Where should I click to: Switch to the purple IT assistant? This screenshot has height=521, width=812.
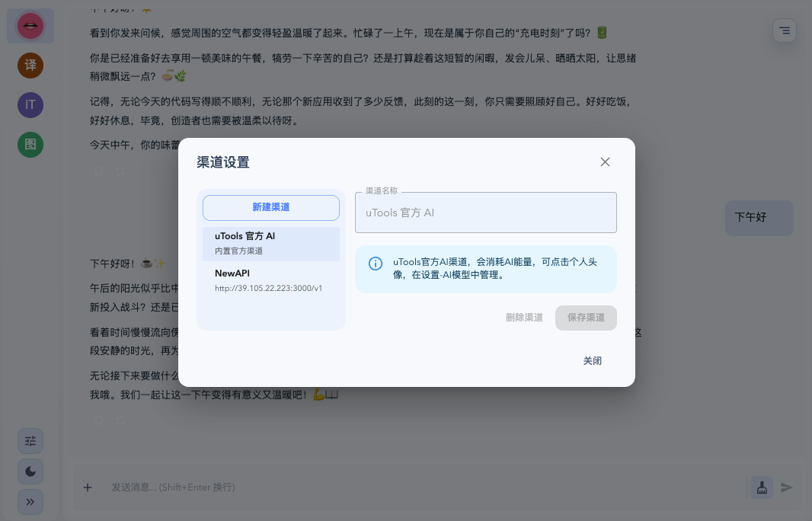click(x=30, y=105)
